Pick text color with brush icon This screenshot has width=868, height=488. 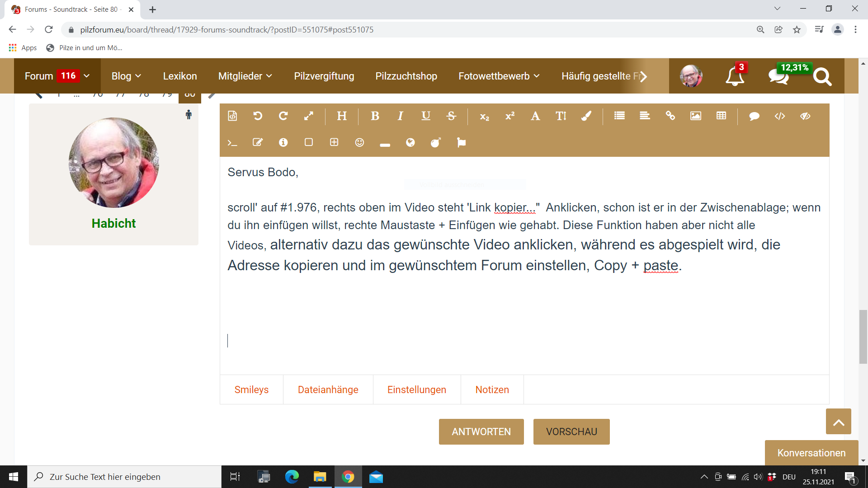pos(586,116)
